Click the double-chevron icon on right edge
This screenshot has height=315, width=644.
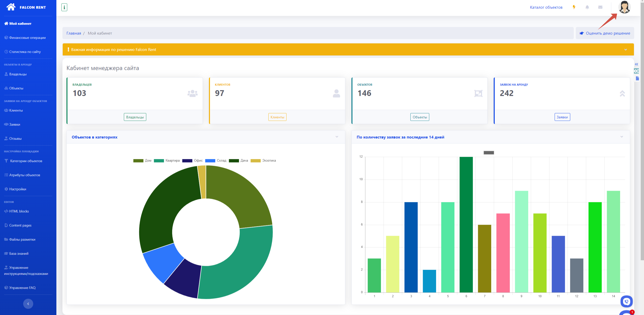[x=636, y=64]
